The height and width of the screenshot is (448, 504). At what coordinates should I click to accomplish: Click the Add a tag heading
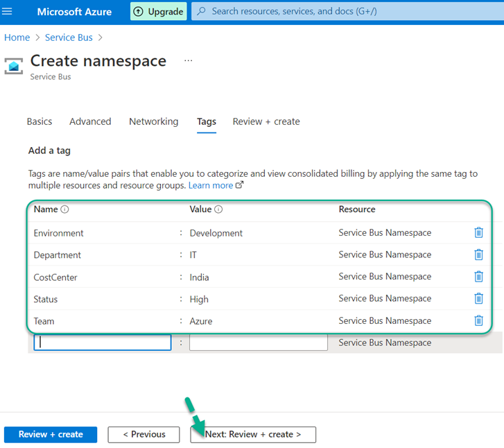click(49, 150)
